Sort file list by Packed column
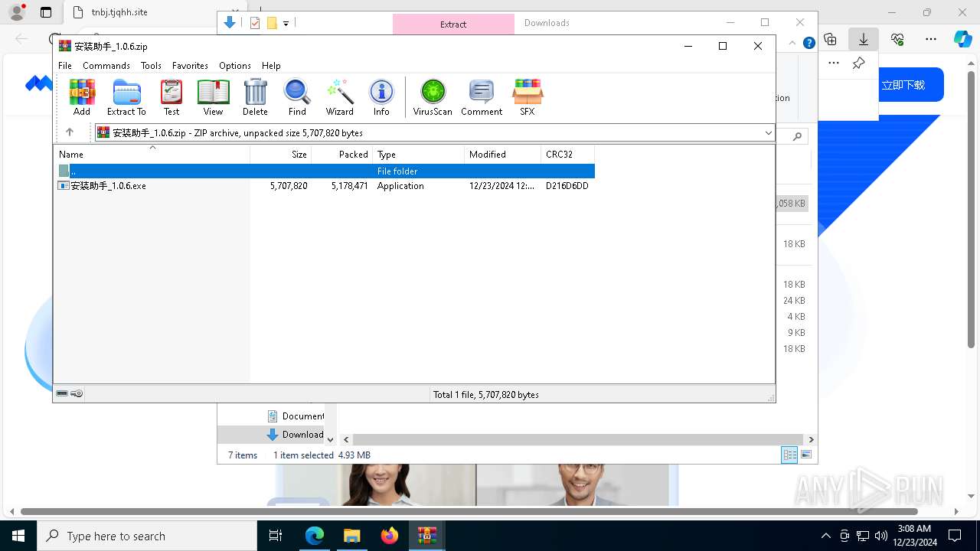The image size is (980, 551). point(342,155)
